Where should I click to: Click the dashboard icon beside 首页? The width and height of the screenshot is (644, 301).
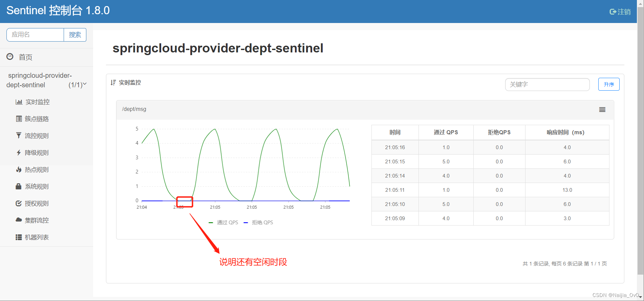point(10,57)
